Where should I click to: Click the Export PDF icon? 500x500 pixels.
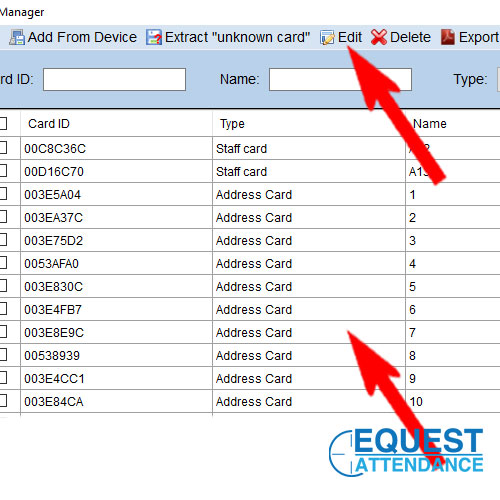click(x=448, y=37)
